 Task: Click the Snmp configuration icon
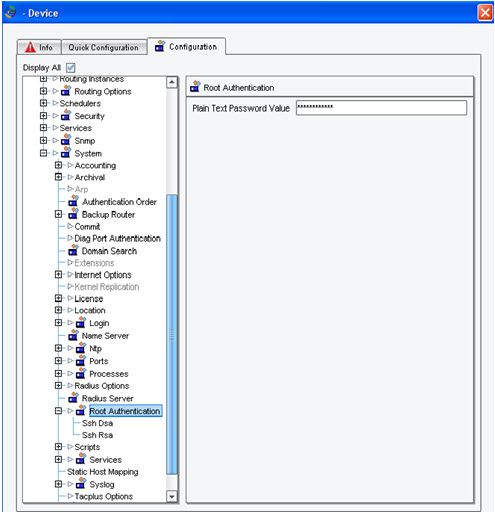click(66, 140)
